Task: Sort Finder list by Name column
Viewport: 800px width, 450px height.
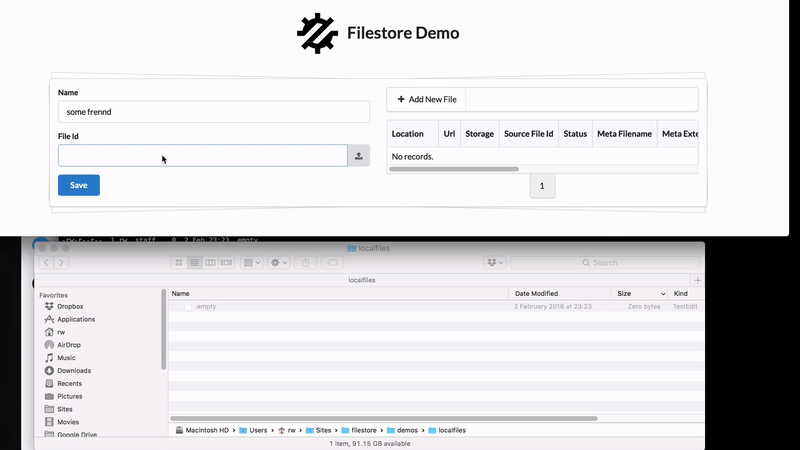Action: (338, 293)
